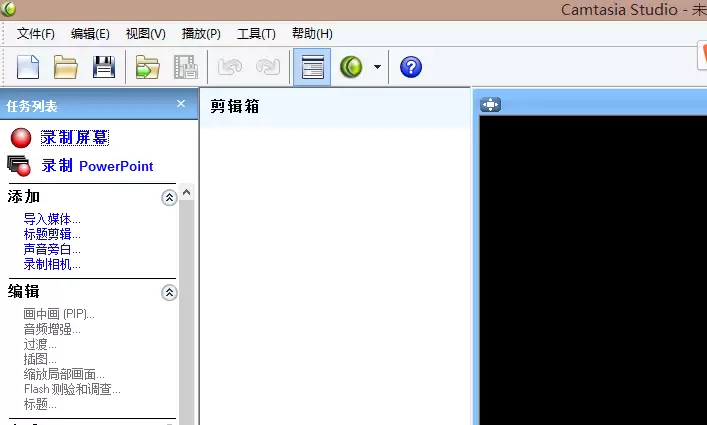Save project using floppy disk icon
Screen dimensions: 707x425
point(104,67)
